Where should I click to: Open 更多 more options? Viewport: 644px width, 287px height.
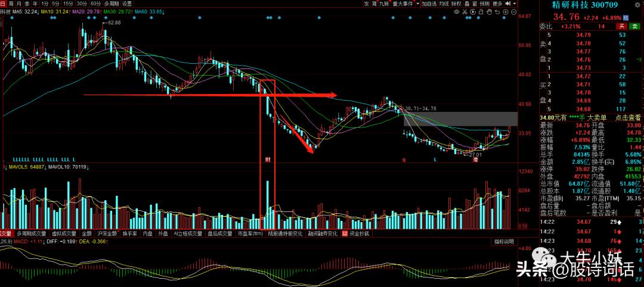coord(497,4)
